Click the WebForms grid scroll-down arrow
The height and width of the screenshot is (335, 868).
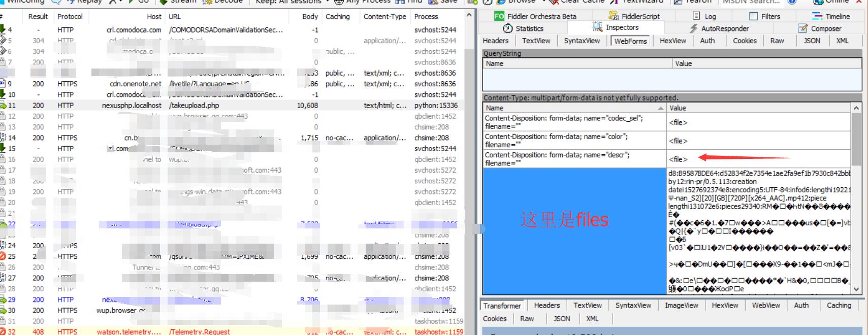[x=856, y=289]
